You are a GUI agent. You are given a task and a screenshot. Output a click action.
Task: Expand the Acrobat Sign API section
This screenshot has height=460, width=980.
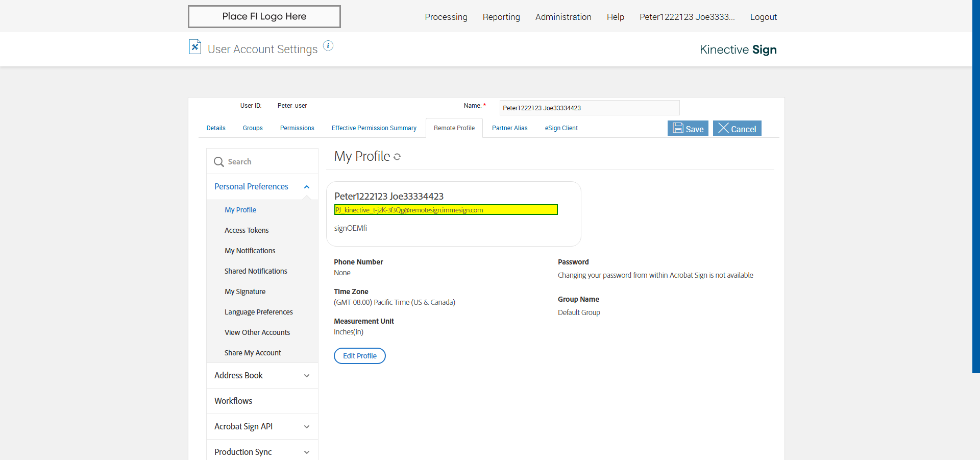pyautogui.click(x=307, y=427)
